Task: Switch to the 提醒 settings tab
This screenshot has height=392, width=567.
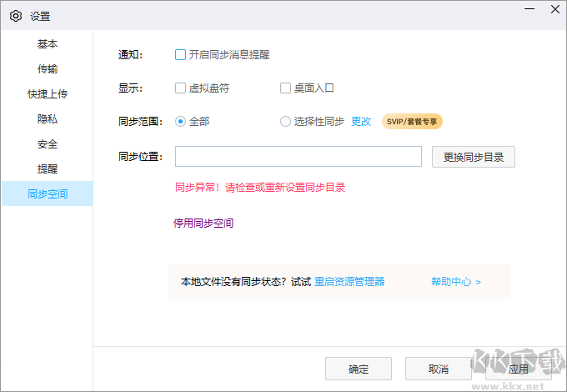Action: [48, 168]
